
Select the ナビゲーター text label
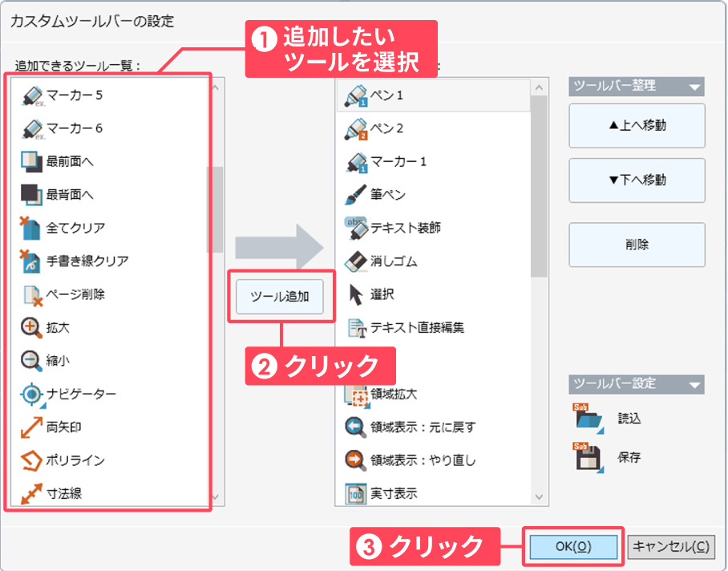[81, 394]
